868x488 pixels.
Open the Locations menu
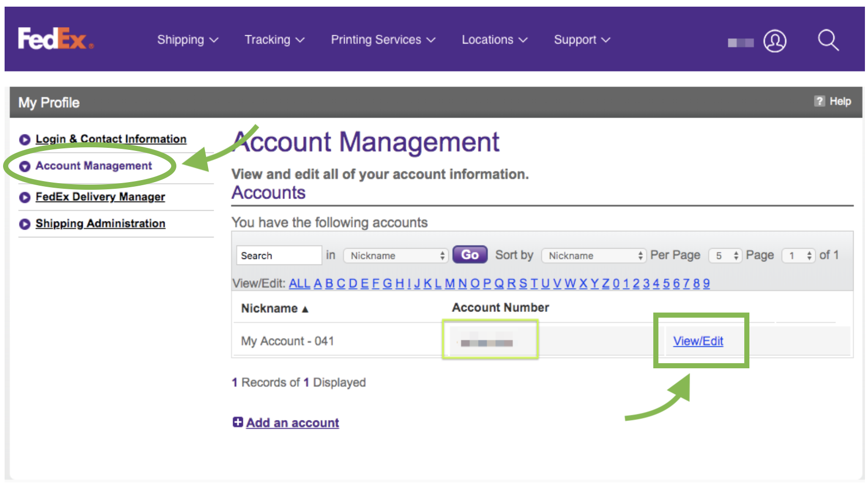tap(494, 40)
